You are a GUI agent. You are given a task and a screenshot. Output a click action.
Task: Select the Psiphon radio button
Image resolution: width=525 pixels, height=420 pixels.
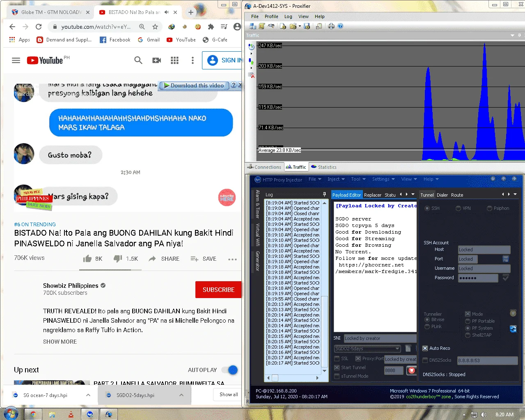(x=489, y=208)
